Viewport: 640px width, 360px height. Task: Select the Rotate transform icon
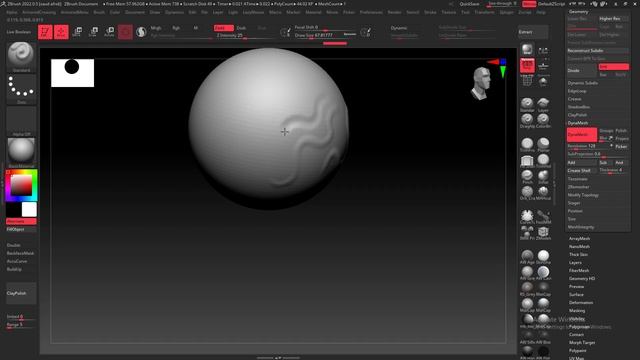click(x=109, y=32)
